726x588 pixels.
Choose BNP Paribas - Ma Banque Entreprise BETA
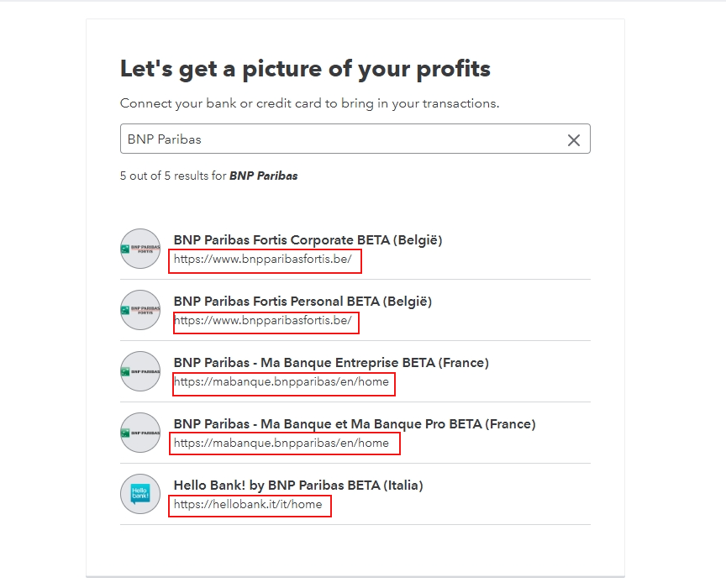pos(331,363)
